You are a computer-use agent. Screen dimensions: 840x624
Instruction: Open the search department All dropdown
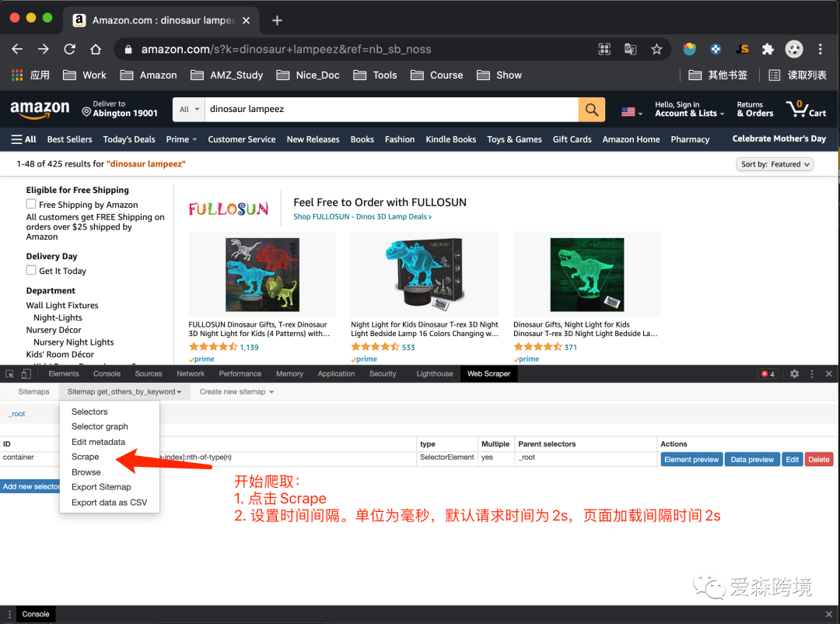189,110
